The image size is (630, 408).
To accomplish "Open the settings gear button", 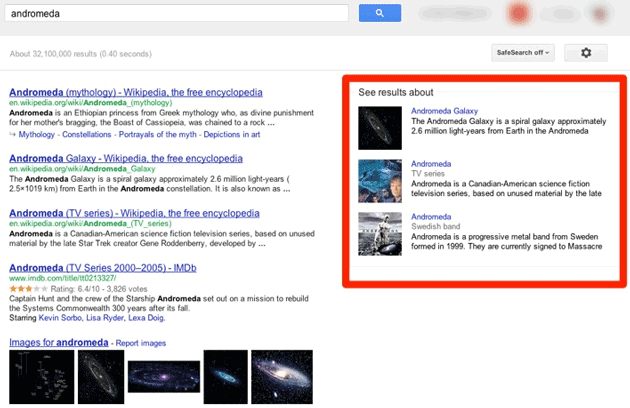I will pos(586,53).
